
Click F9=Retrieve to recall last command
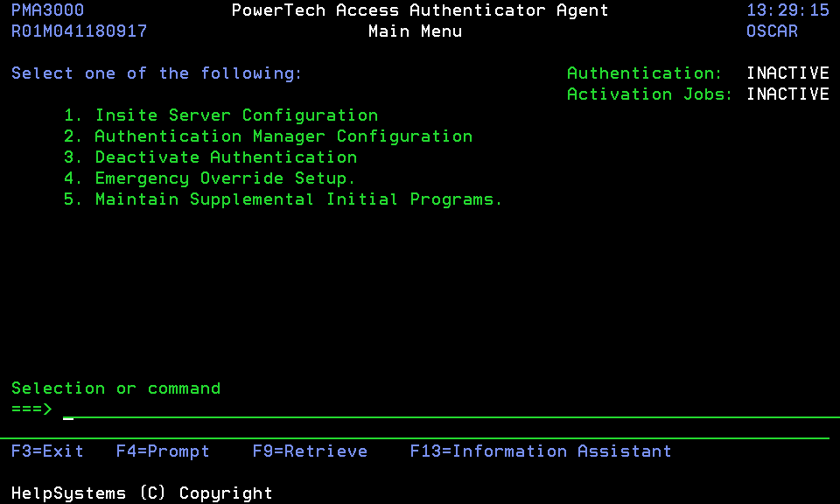tap(310, 451)
